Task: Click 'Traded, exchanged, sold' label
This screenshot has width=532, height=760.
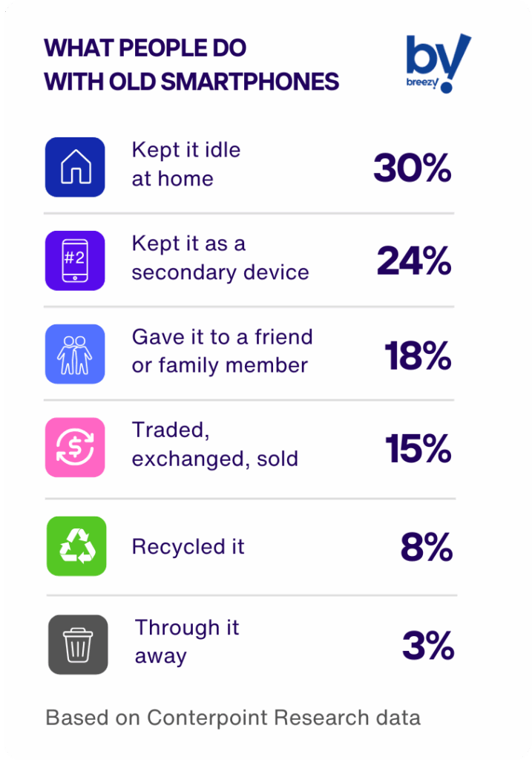Action: coord(215,445)
